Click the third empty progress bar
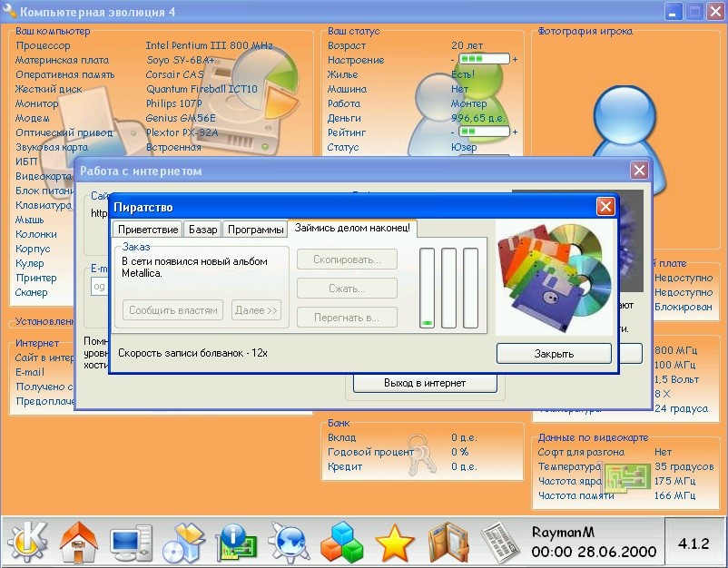The image size is (728, 568). pos(471,289)
